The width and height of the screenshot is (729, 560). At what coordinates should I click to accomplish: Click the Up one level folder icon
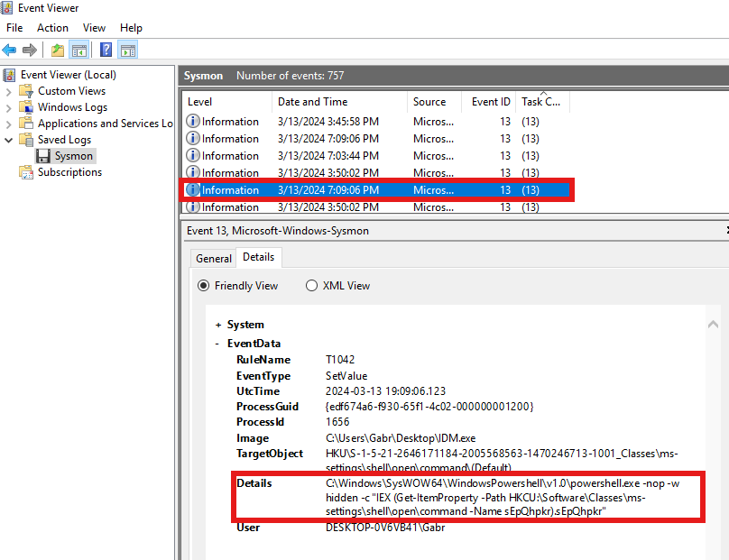tap(58, 50)
